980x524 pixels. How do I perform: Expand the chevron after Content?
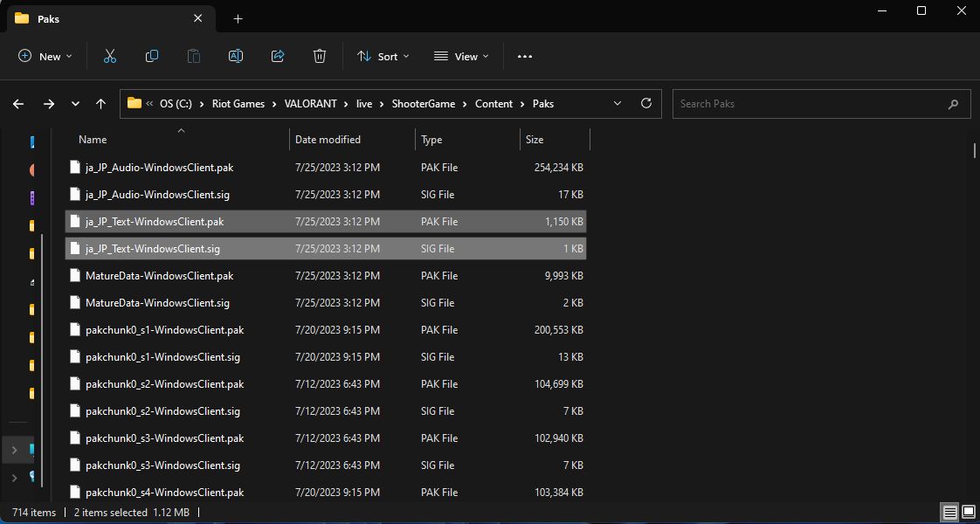522,104
